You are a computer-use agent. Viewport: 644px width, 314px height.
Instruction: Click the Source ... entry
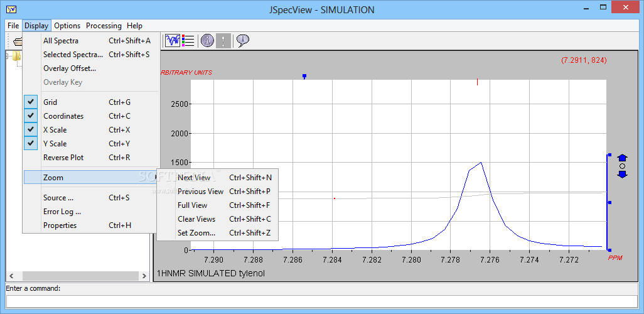click(91, 198)
